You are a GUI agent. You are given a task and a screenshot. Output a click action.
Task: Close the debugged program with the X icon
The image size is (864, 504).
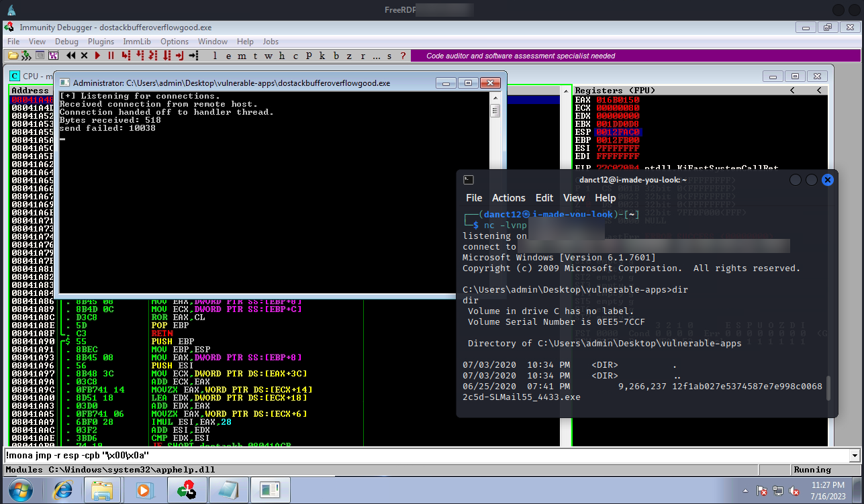(84, 56)
